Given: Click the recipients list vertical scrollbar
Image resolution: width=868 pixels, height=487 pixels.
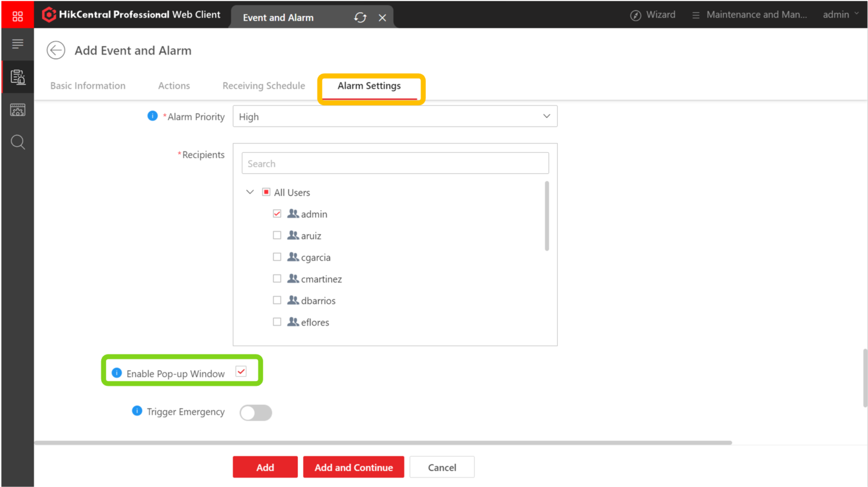Looking at the screenshot, I should click(546, 216).
